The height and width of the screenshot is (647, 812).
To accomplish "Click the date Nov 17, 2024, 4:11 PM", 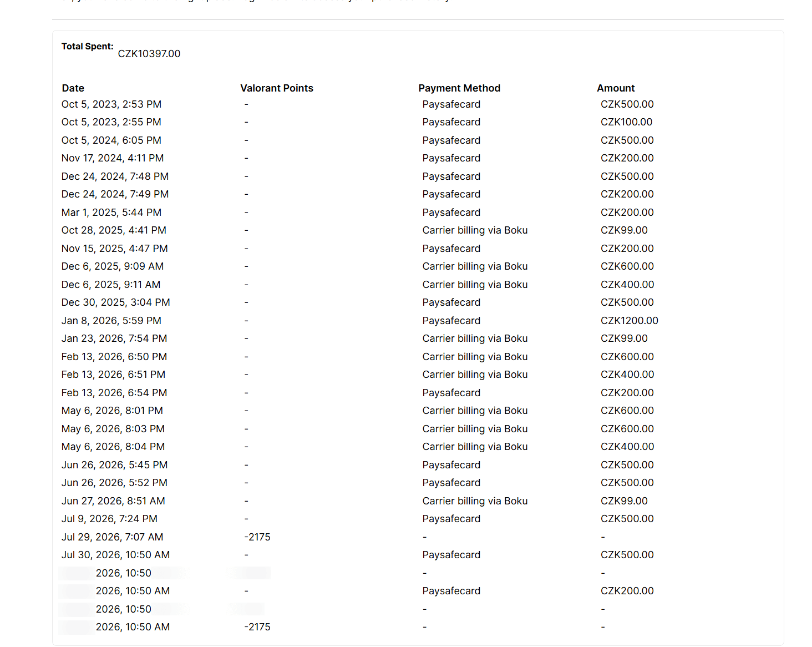I will [113, 158].
